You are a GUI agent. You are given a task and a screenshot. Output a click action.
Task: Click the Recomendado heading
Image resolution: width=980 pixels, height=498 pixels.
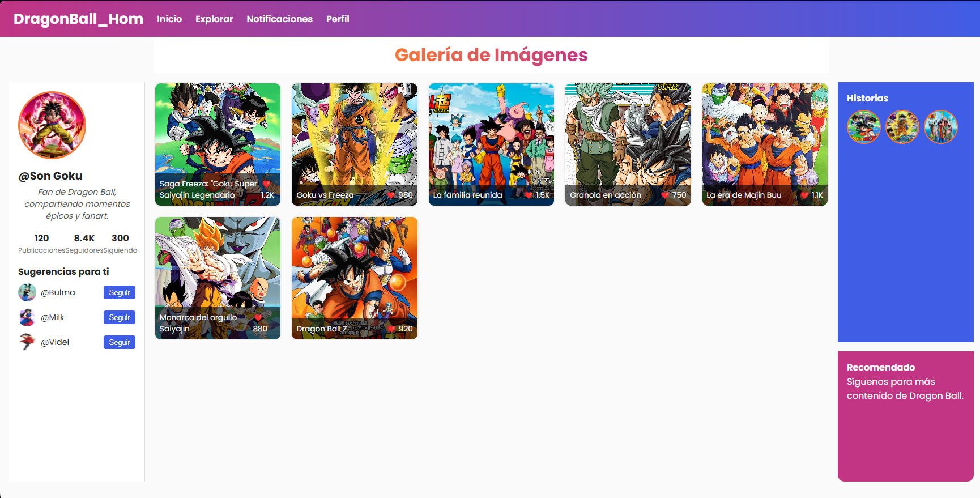click(881, 367)
